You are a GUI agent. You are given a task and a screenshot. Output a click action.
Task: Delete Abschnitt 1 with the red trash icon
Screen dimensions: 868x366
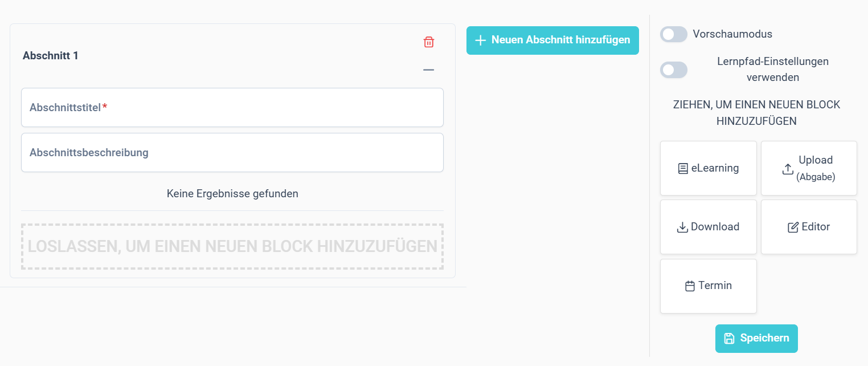click(x=429, y=42)
